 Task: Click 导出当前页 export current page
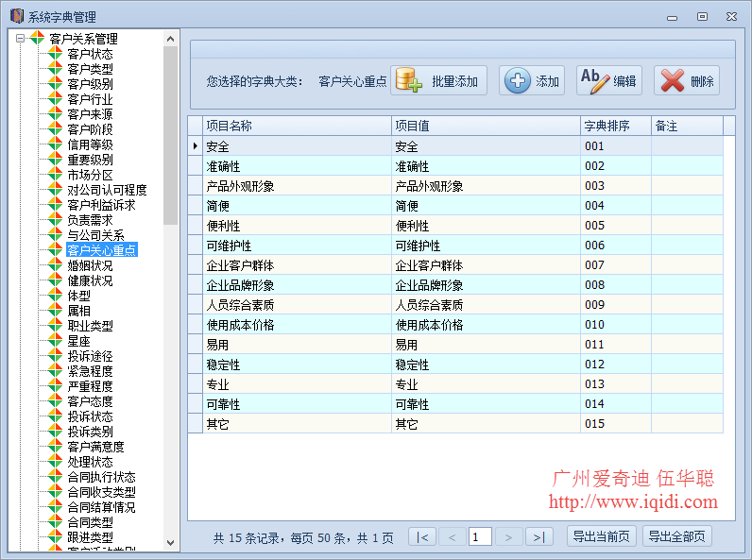point(602,536)
